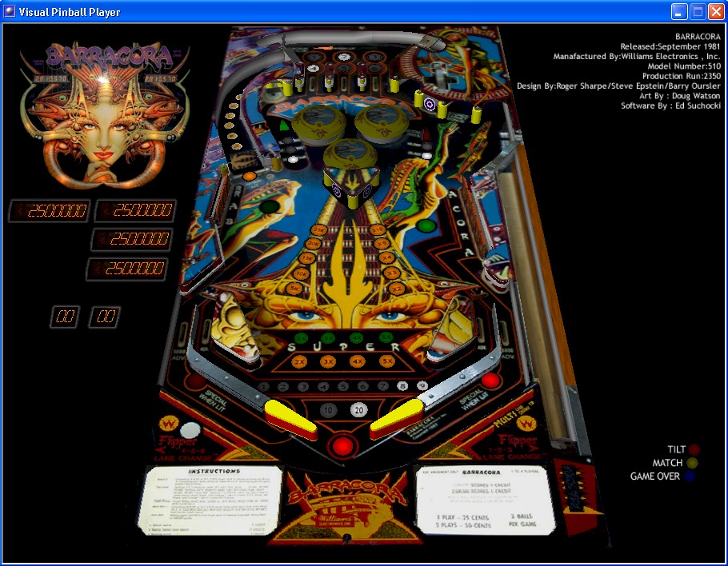Click the X2 multiplier insert
The image size is (728, 566).
(x=397, y=289)
